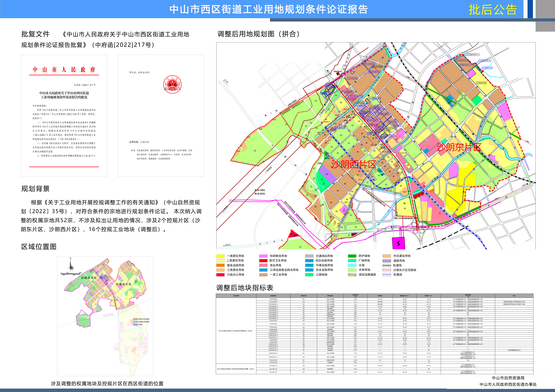Select the 服务设施用地 orange legend swatch
This screenshot has height=392, width=555.
pos(221,265)
